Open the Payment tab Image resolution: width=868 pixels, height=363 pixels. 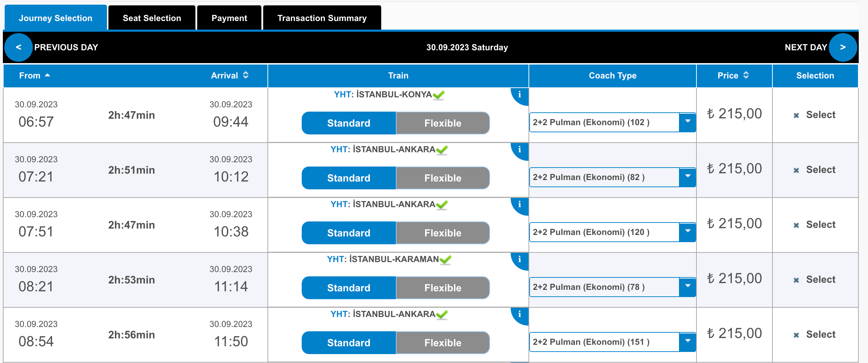(x=229, y=18)
